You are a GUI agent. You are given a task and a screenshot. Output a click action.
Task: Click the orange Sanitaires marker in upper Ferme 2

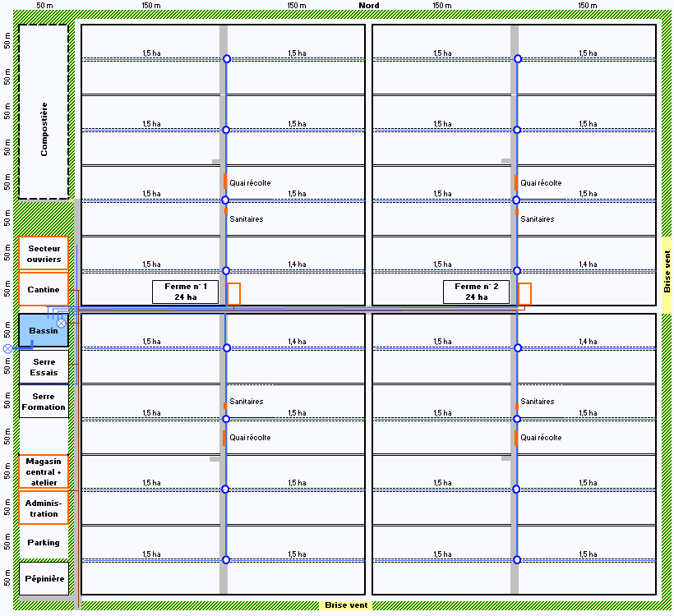(517, 212)
